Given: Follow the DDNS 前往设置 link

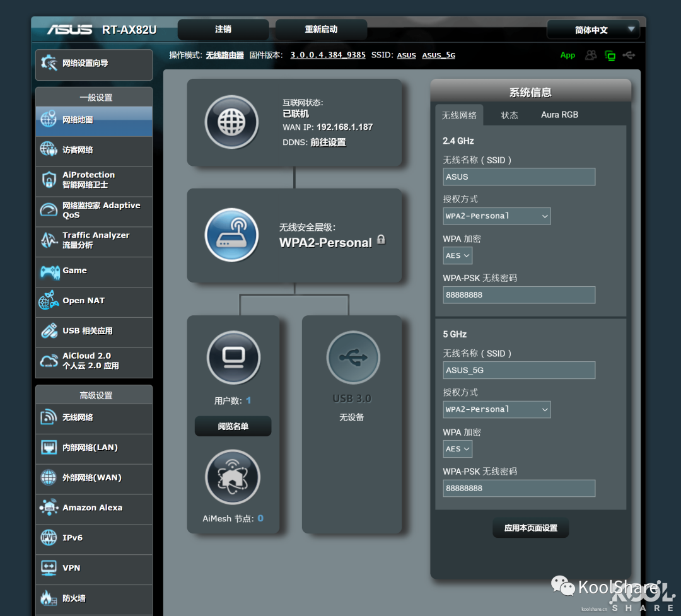Looking at the screenshot, I should (328, 142).
